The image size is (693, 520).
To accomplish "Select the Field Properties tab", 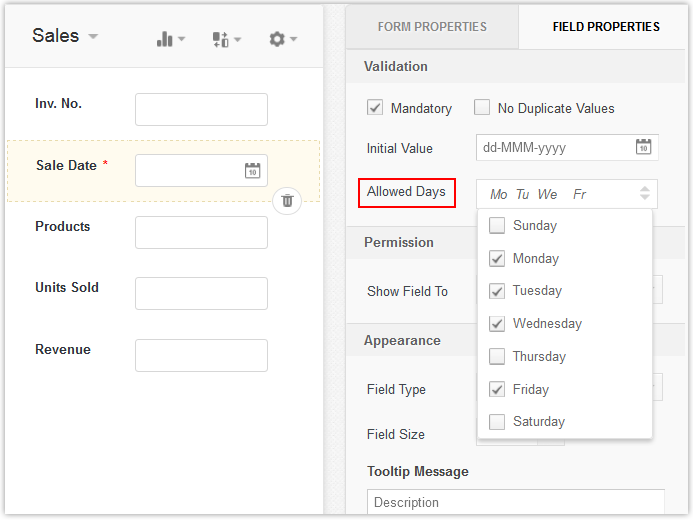I will click(606, 27).
